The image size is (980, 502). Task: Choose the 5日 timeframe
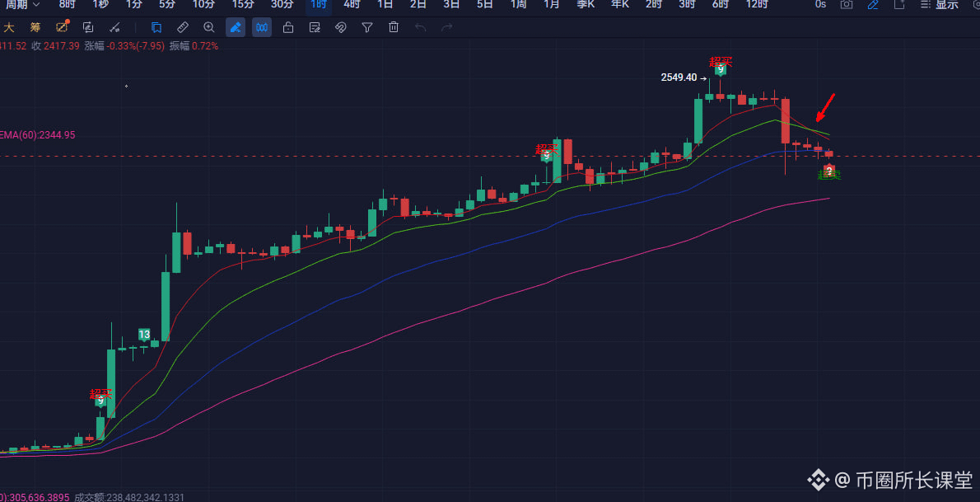(x=484, y=4)
